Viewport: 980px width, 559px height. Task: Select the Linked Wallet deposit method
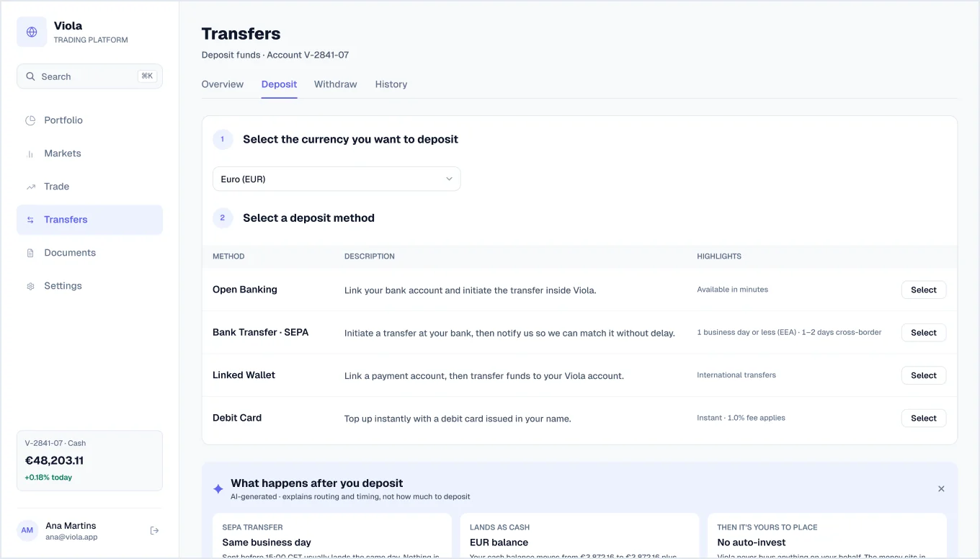point(924,375)
